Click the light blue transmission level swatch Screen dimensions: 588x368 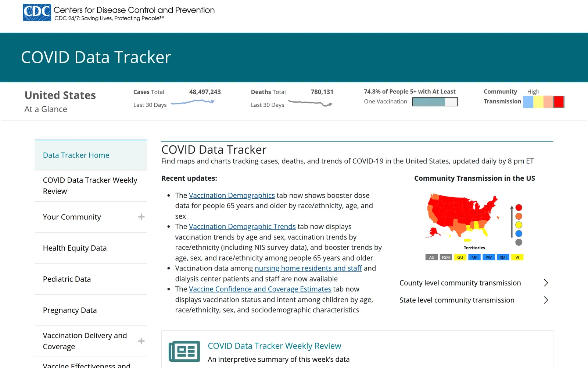[528, 102]
